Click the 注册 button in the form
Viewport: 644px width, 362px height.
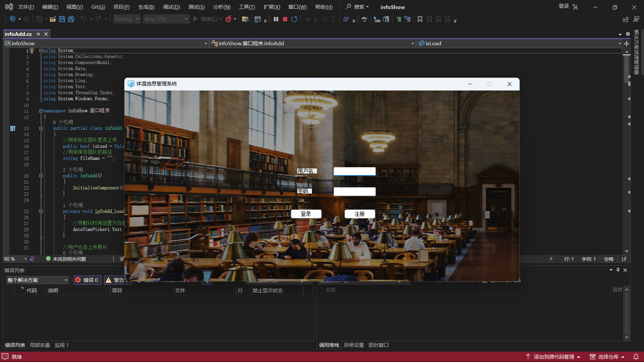tap(360, 214)
